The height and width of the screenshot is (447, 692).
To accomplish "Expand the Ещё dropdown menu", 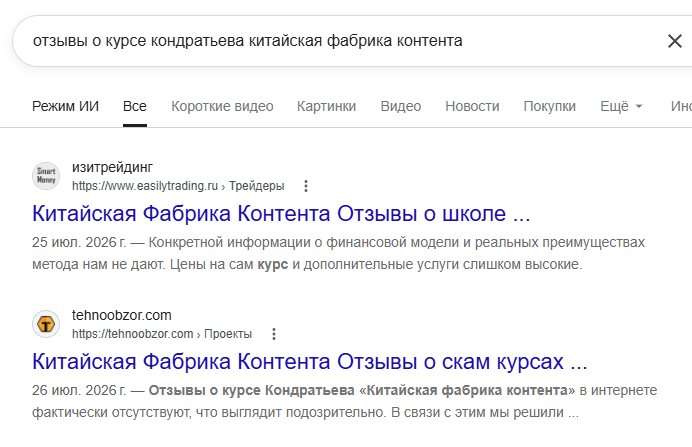I will tap(621, 106).
